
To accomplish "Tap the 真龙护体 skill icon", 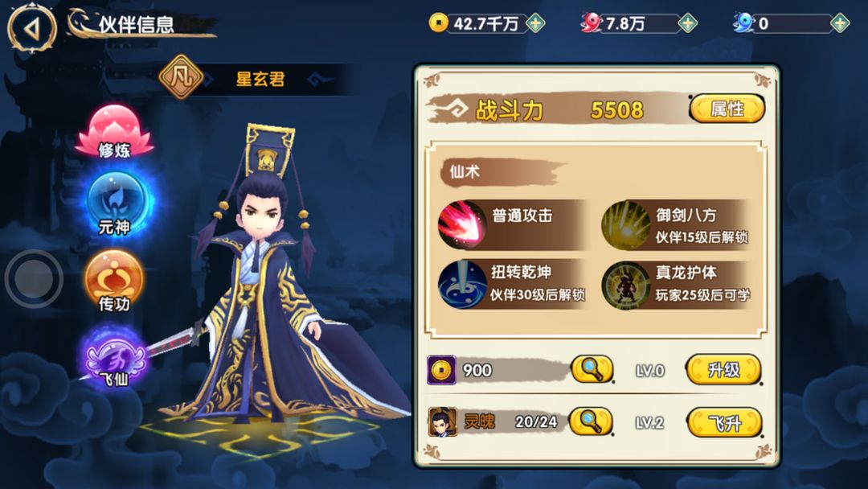I will pos(625,286).
